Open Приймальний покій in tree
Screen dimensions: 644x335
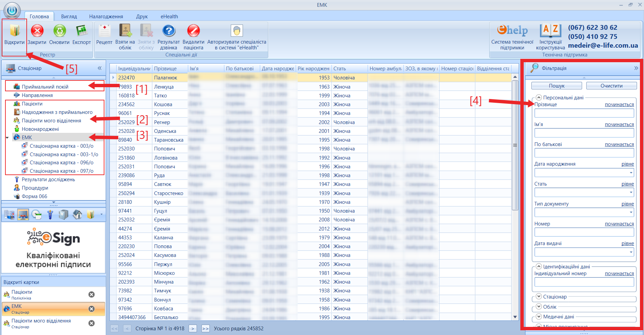pyautogui.click(x=45, y=87)
